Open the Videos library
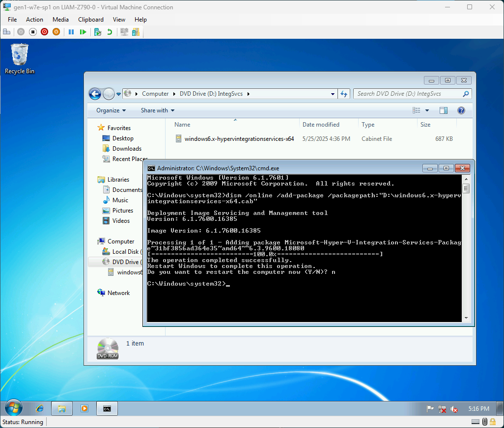The height and width of the screenshot is (428, 504). point(121,220)
